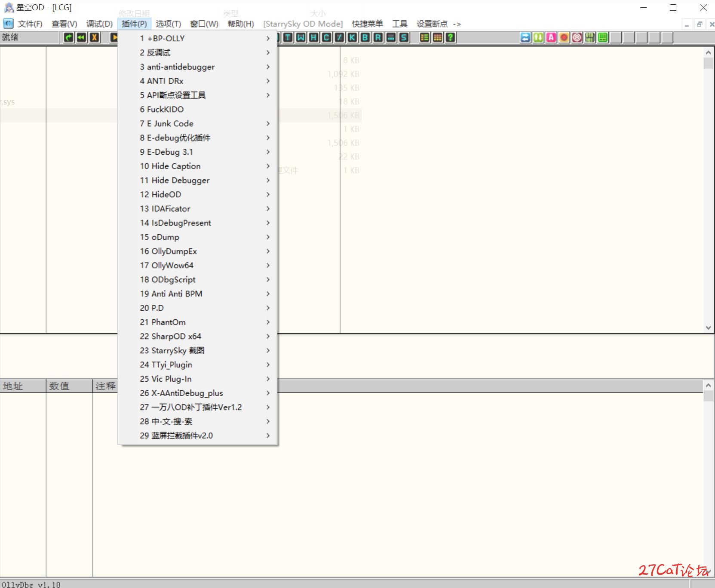Click upper pane scrollbar down arrow
The height and width of the screenshot is (588, 715).
point(708,328)
